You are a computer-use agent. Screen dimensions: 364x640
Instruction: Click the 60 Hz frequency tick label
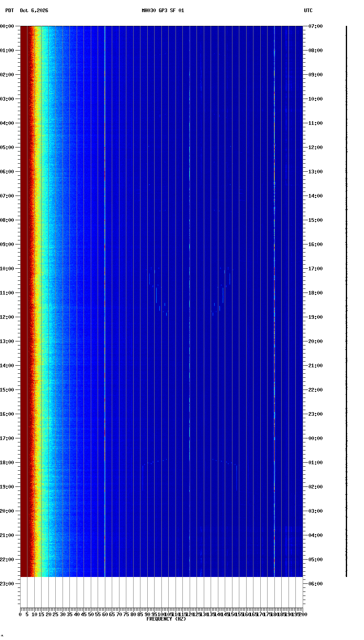tap(105, 615)
